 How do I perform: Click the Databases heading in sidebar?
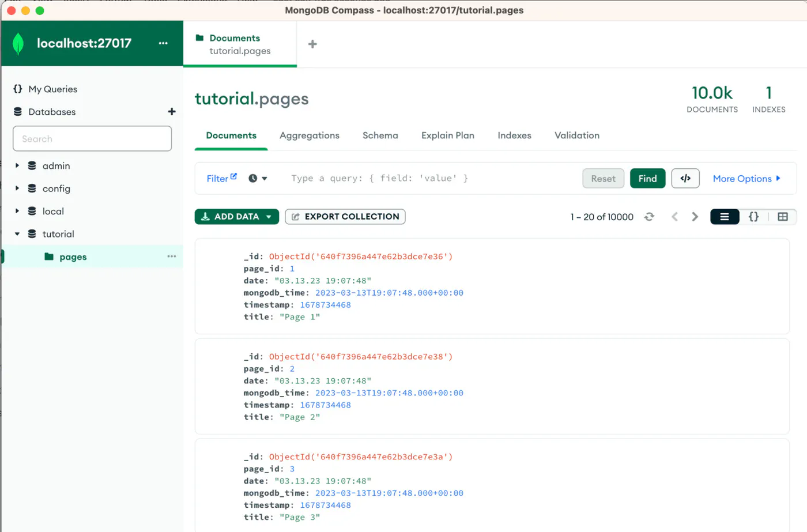[52, 112]
